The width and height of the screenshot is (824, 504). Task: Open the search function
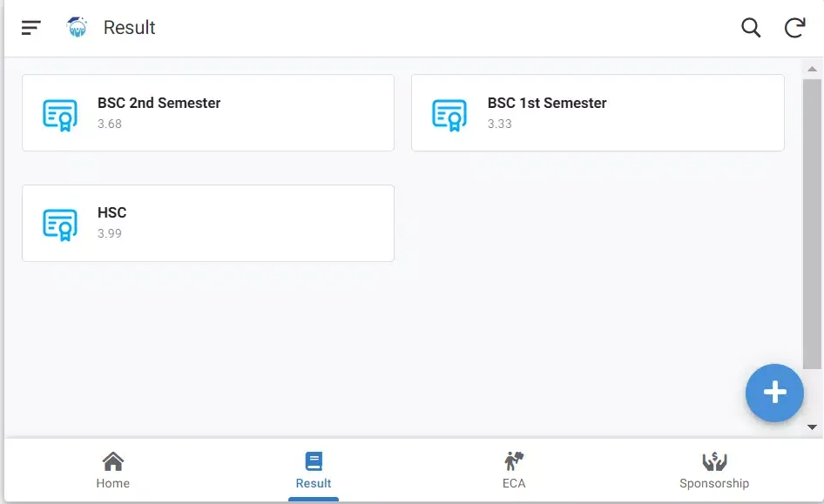click(x=749, y=27)
